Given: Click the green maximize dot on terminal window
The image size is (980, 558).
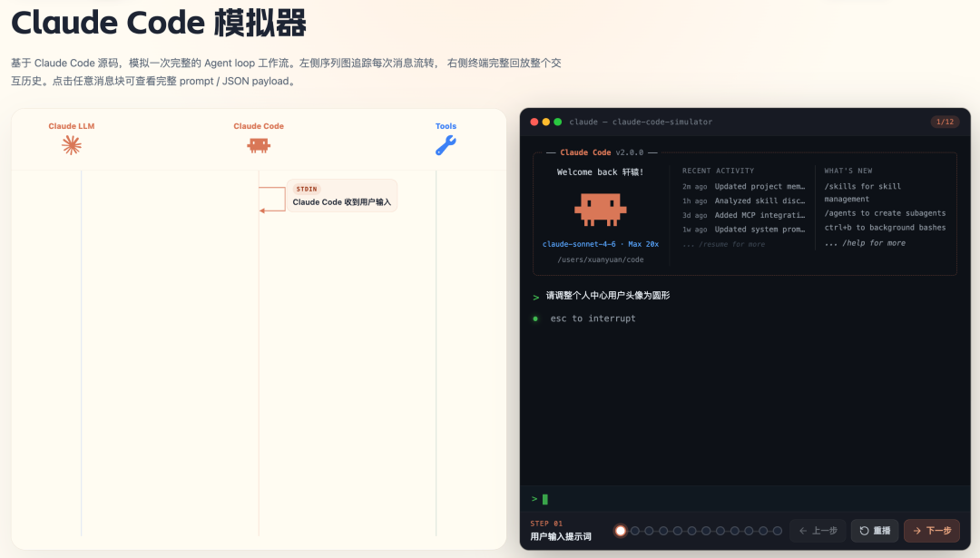Looking at the screenshot, I should (558, 122).
